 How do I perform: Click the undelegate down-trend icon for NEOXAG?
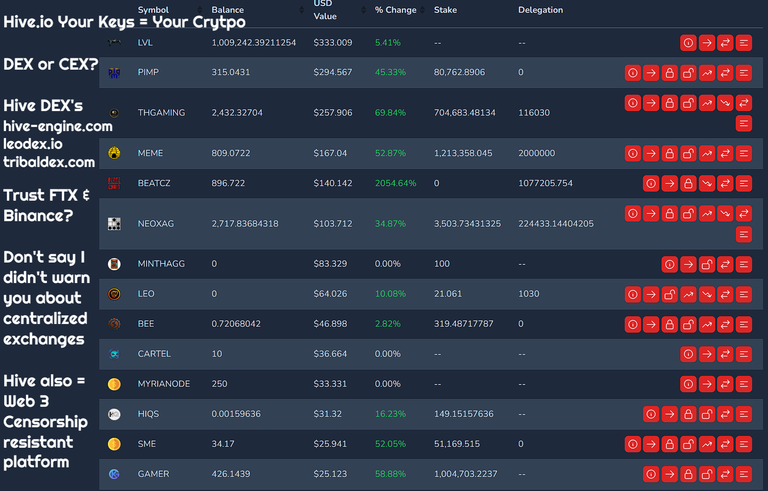coord(725,214)
